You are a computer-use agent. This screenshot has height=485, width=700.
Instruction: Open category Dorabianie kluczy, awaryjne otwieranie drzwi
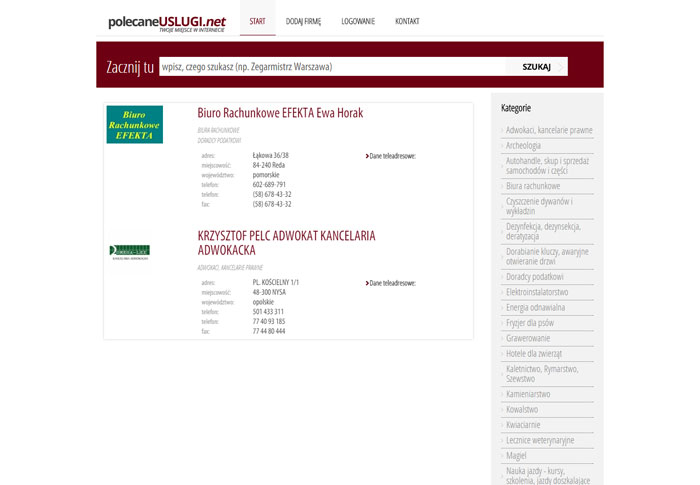[x=547, y=256]
